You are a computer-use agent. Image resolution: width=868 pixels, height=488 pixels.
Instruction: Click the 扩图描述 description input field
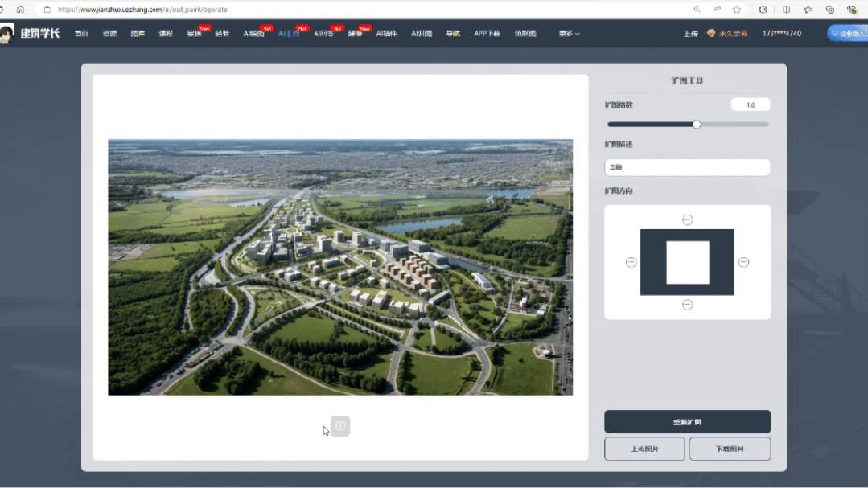click(687, 167)
